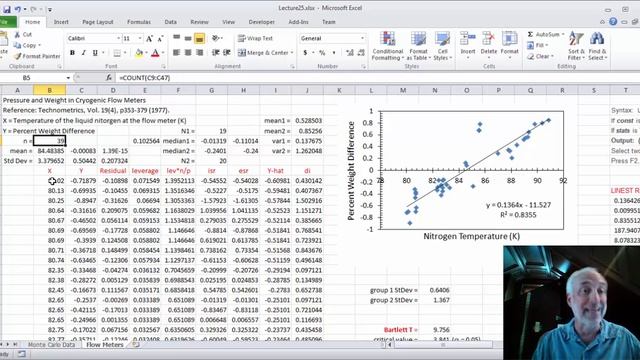This screenshot has width=640, height=360.
Task: Increase font size with Grow Font icon
Action: [149, 38]
